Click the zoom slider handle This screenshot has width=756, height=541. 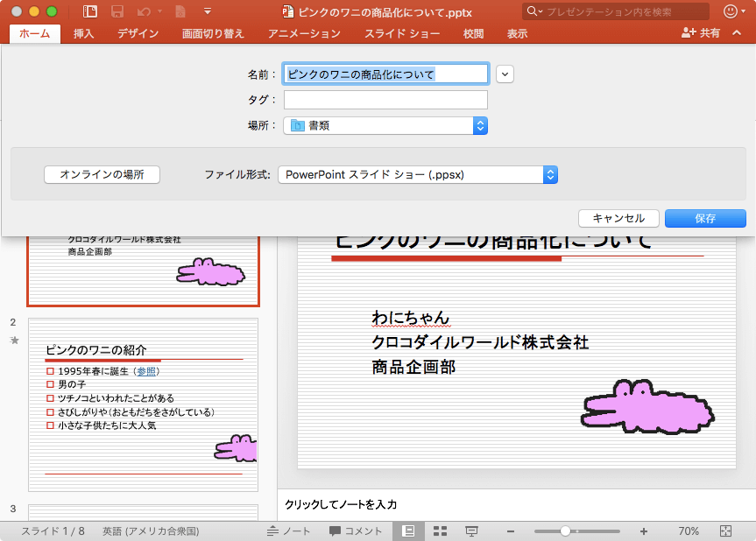[565, 530]
